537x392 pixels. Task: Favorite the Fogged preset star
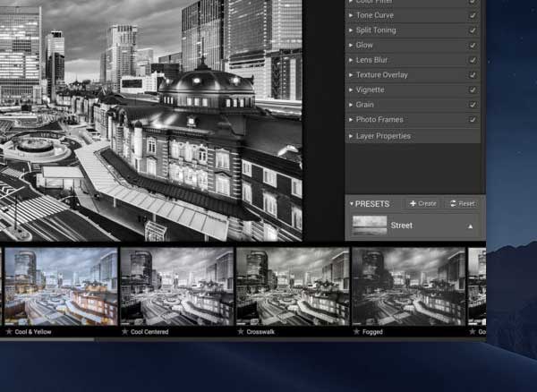356,331
